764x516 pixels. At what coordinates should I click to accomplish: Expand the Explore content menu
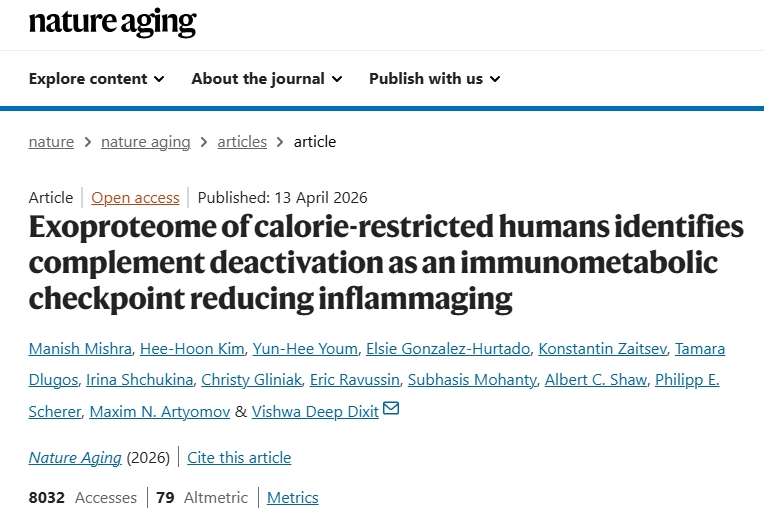tap(96, 79)
